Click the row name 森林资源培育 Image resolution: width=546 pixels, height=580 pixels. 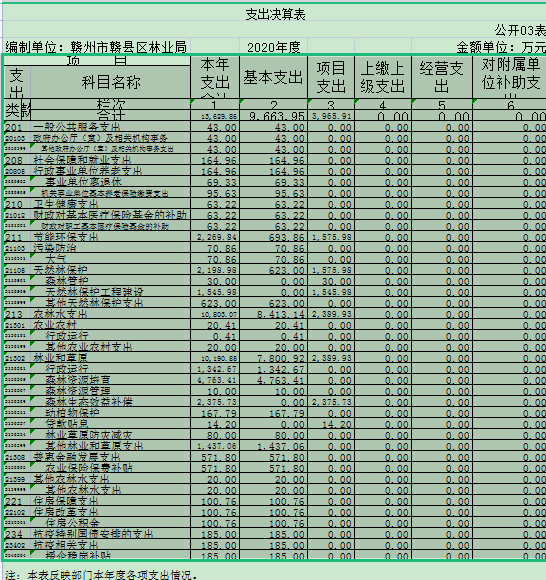(x=78, y=380)
